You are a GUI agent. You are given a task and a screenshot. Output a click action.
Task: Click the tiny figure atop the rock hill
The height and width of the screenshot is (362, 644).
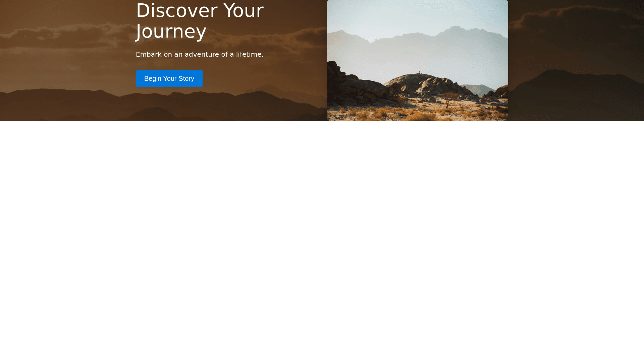point(419,72)
